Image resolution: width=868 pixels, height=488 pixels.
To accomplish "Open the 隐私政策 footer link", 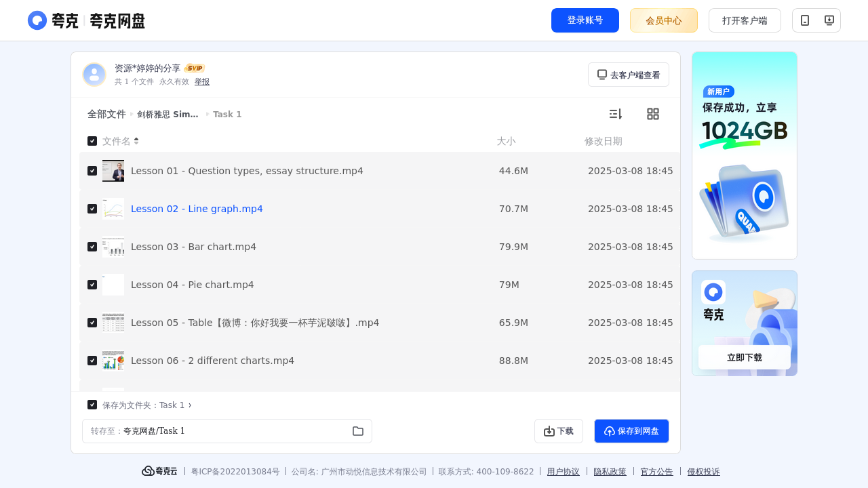I will [610, 472].
